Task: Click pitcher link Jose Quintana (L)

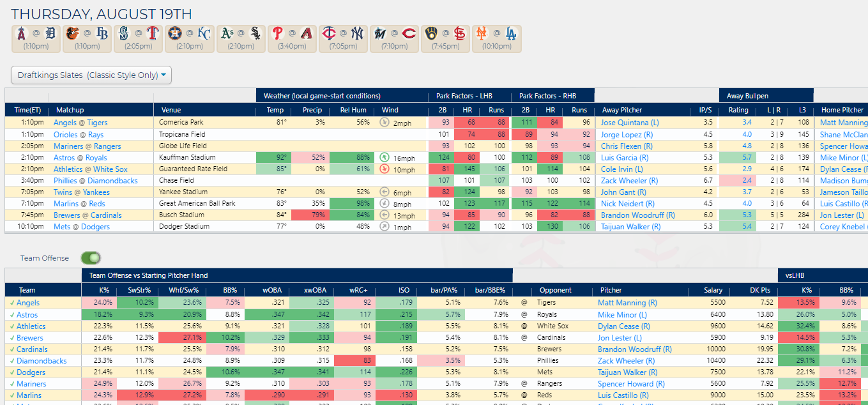Action: coord(630,123)
